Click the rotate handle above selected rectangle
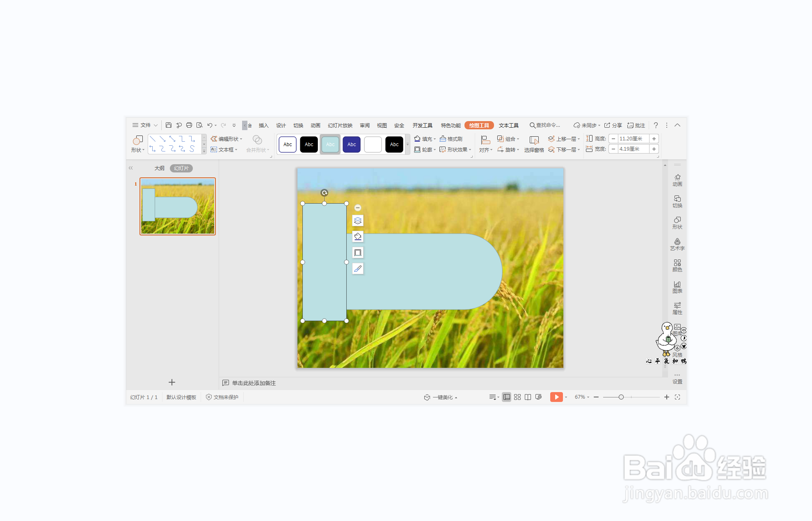 click(324, 193)
